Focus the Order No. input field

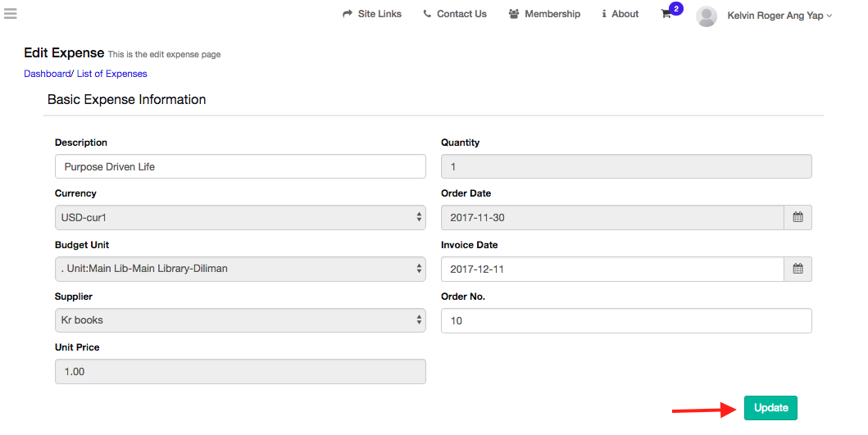point(626,321)
